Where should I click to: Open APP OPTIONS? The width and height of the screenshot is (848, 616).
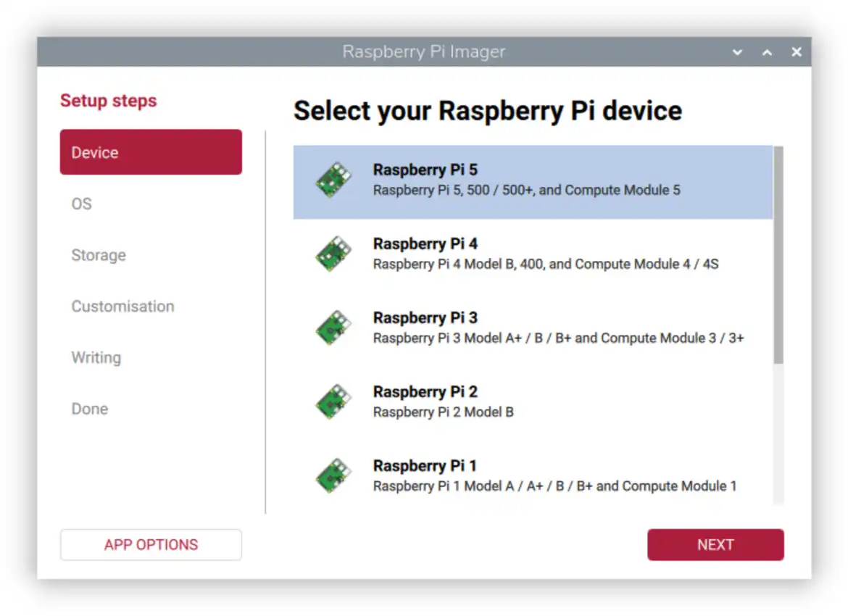tap(151, 545)
